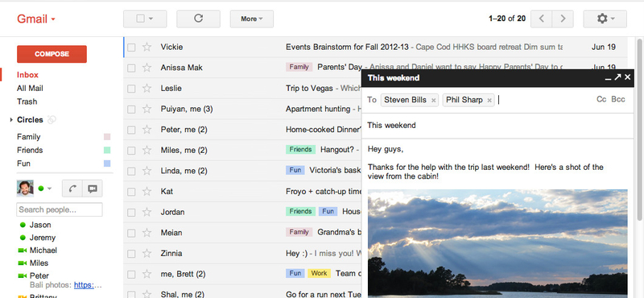Open the settings gear menu
Viewport: 644px width, 298px height.
[x=605, y=19]
